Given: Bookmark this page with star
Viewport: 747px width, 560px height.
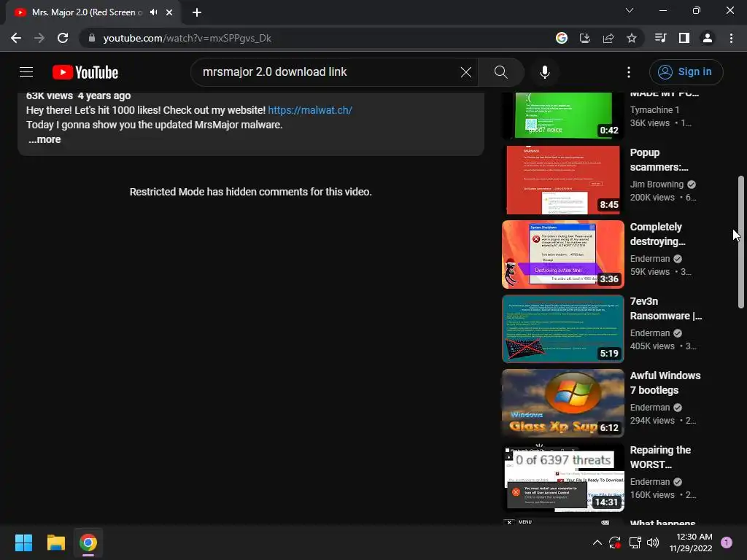Looking at the screenshot, I should (x=631, y=38).
